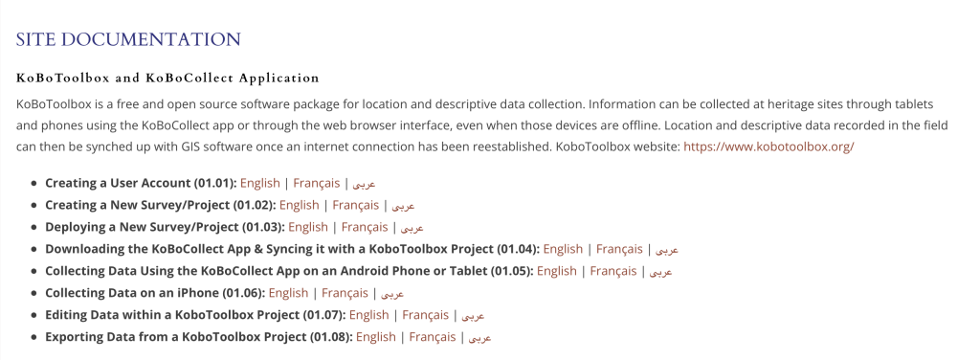Open Français guide for Downloading the KoBoCollect App (01.04)
This screenshot has width=980, height=360.
(619, 249)
